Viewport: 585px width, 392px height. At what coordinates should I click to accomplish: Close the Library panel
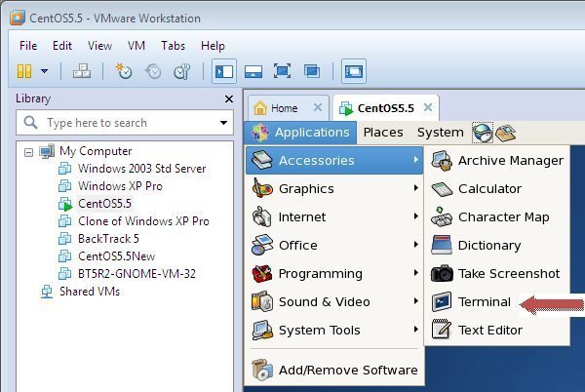point(229,98)
